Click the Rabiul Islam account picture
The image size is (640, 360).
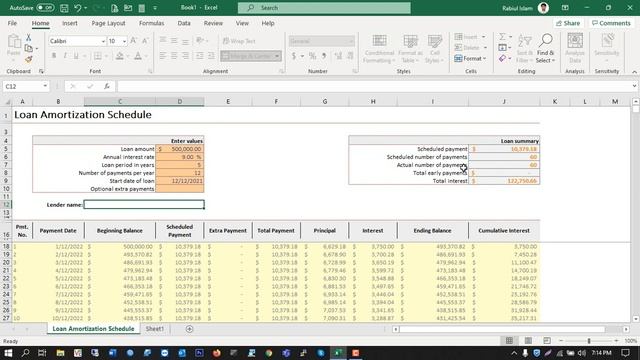[x=543, y=8]
